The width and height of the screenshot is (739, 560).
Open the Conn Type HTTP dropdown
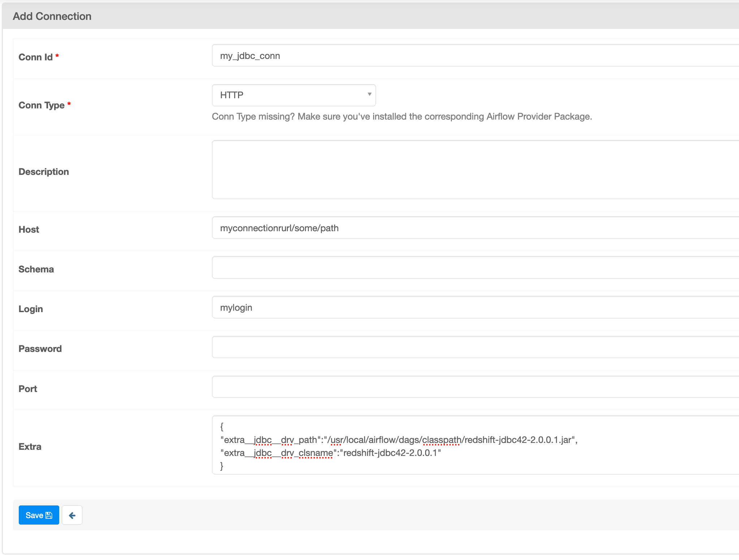coord(294,95)
